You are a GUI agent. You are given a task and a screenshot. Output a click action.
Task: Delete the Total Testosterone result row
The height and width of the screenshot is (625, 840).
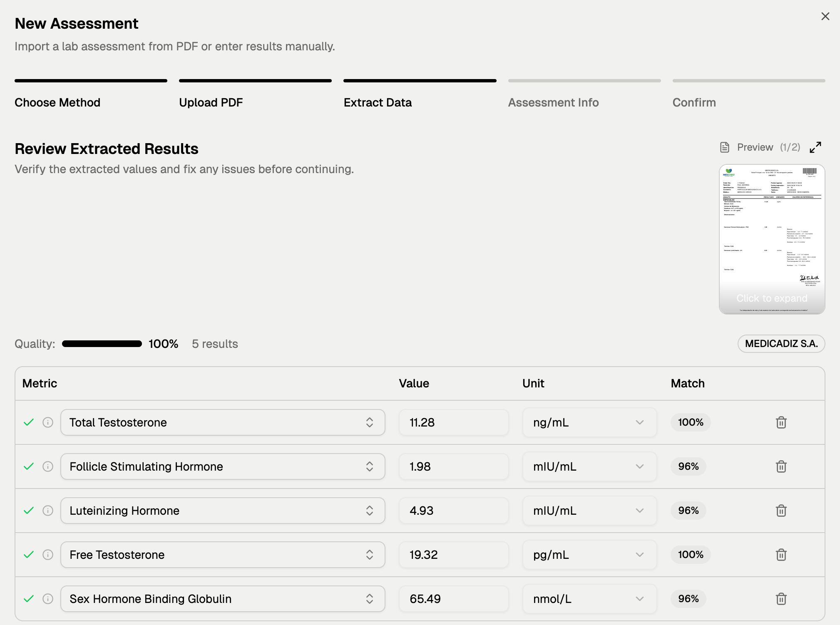(781, 422)
